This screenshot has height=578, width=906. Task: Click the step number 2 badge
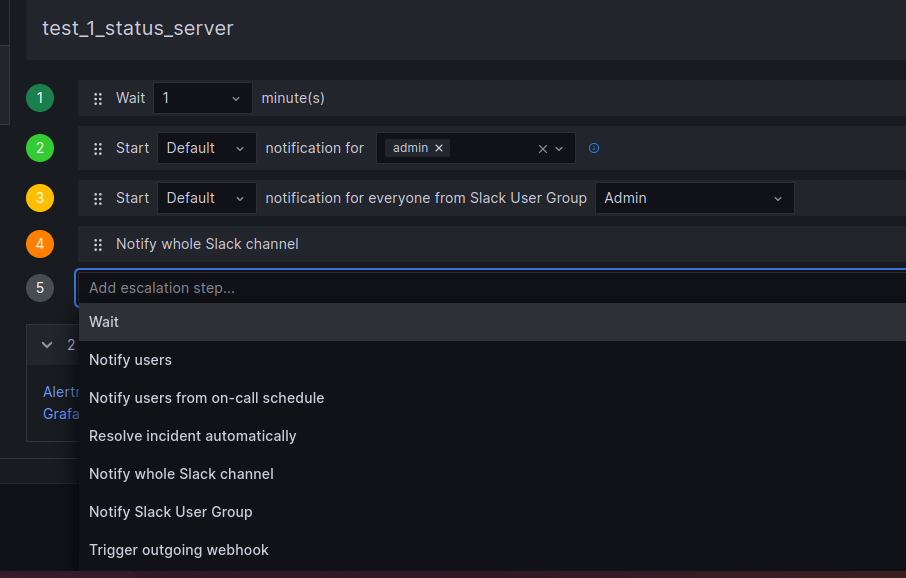point(40,148)
